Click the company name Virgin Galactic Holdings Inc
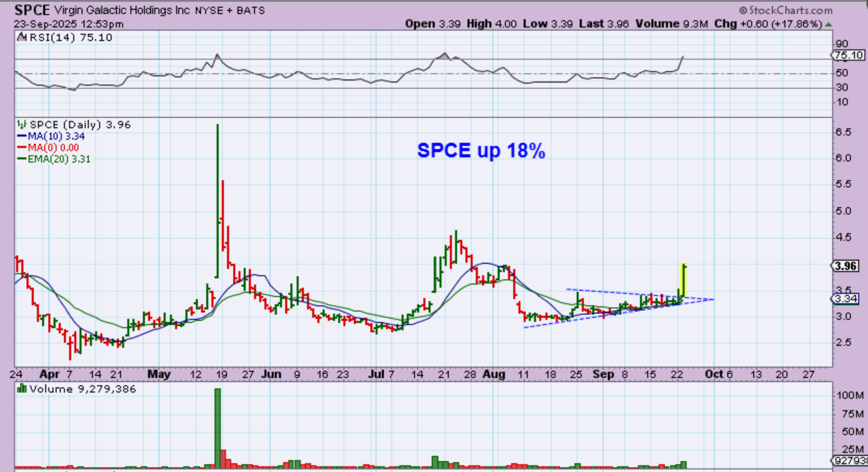The image size is (868, 472). (122, 10)
